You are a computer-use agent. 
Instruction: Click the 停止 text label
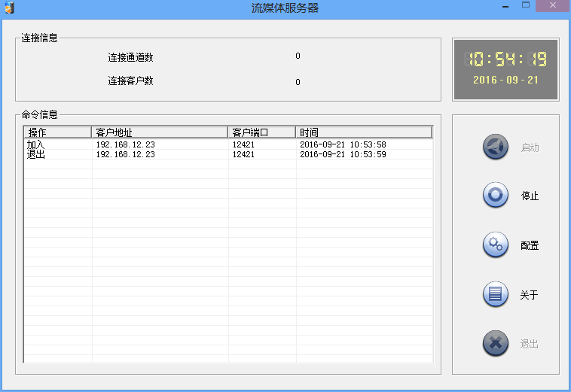[x=530, y=196]
